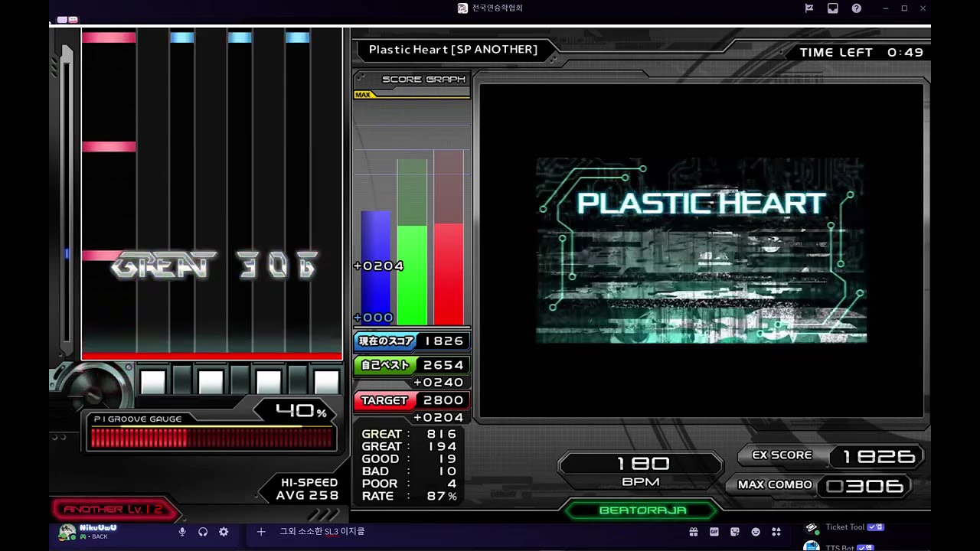Click the TTS Bot member name
Viewport: 980px width, 551px height.
coord(840,547)
